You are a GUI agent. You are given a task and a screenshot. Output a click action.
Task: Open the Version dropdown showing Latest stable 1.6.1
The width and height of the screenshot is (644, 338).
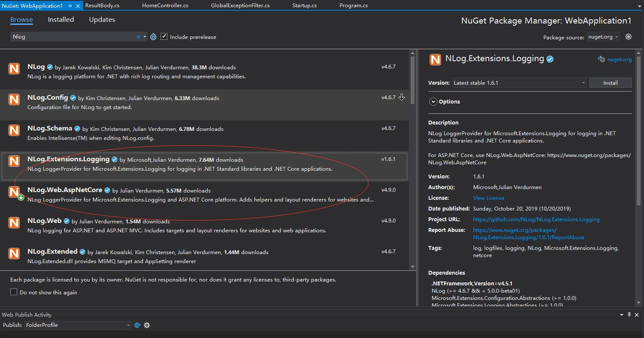pos(519,83)
